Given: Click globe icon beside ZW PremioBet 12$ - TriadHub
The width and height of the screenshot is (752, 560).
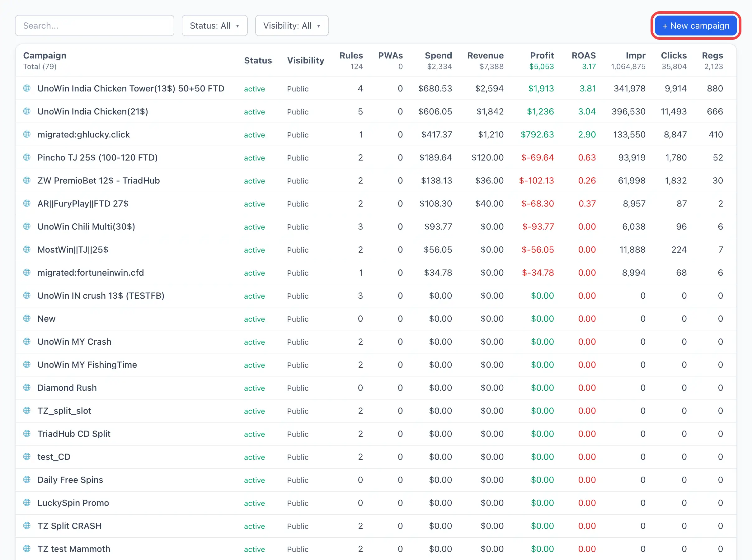Looking at the screenshot, I should [27, 180].
